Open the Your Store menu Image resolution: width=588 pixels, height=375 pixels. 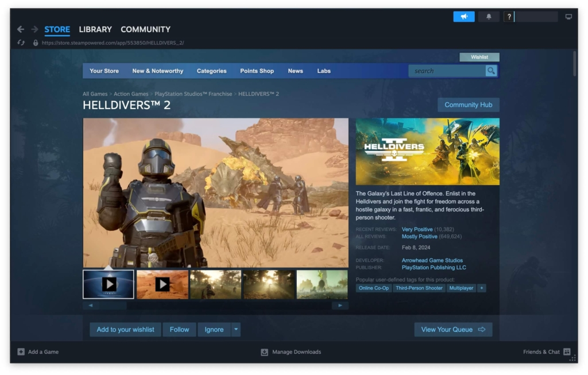pyautogui.click(x=105, y=71)
